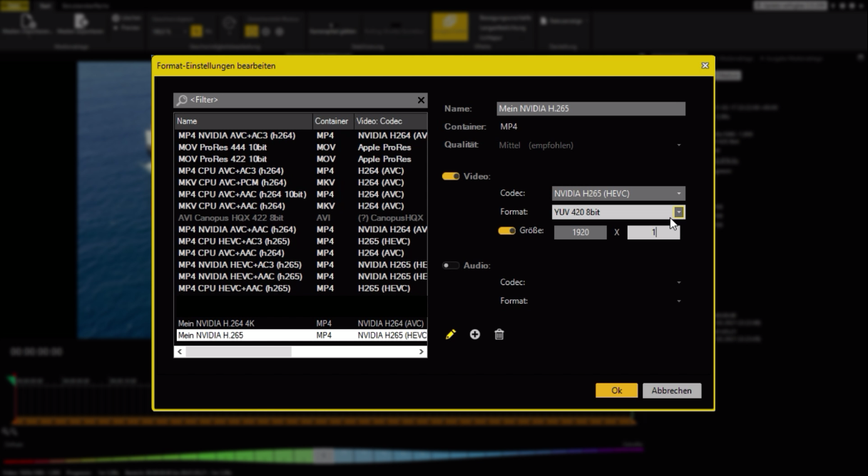Click the lightbulb icon in the top toolbar
This screenshot has width=868, height=476.
[x=229, y=24]
